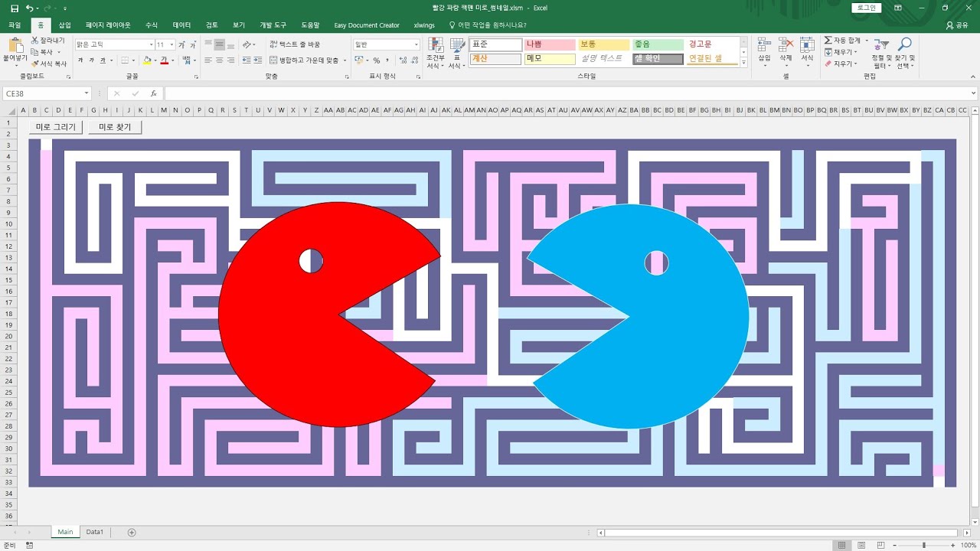The width and height of the screenshot is (980, 551).
Task: Select middle vertical alignment
Action: (x=220, y=45)
